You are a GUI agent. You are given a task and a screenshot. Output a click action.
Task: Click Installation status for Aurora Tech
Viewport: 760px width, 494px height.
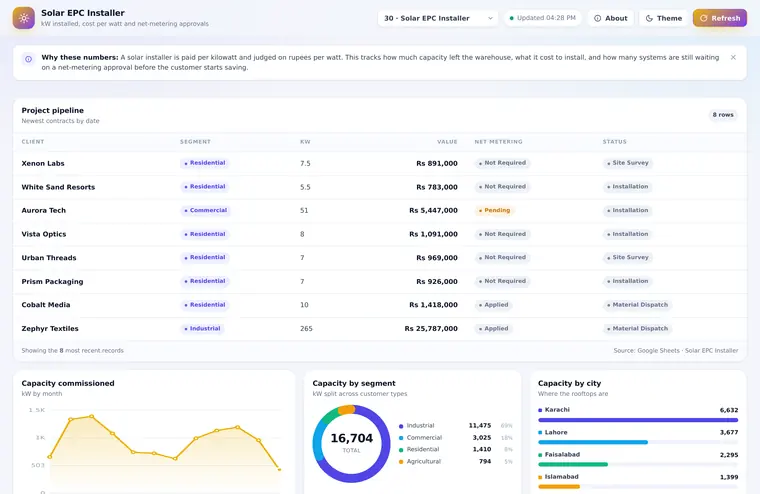tap(627, 210)
